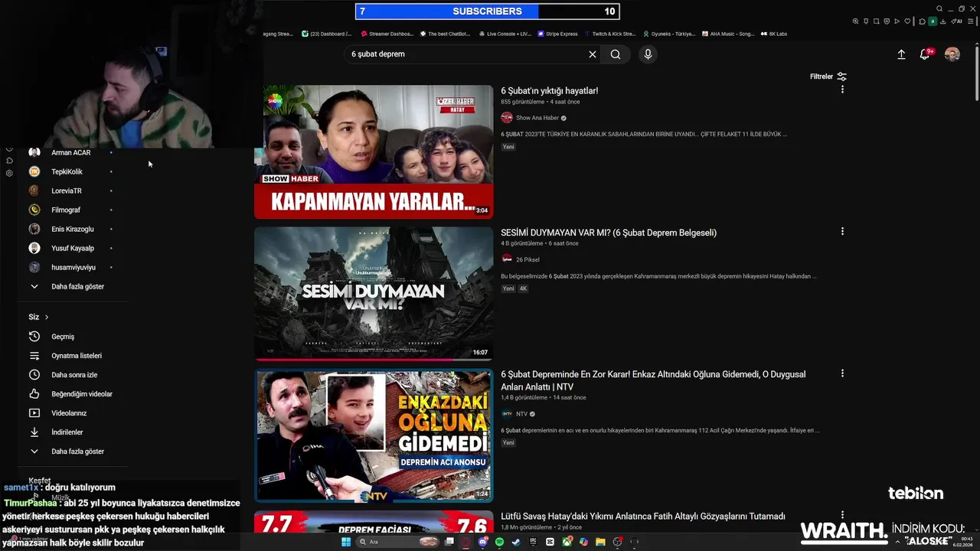Open options menu for 'Lütfü Savaş' video
Screen dimensions: 980x551
pos(842,515)
